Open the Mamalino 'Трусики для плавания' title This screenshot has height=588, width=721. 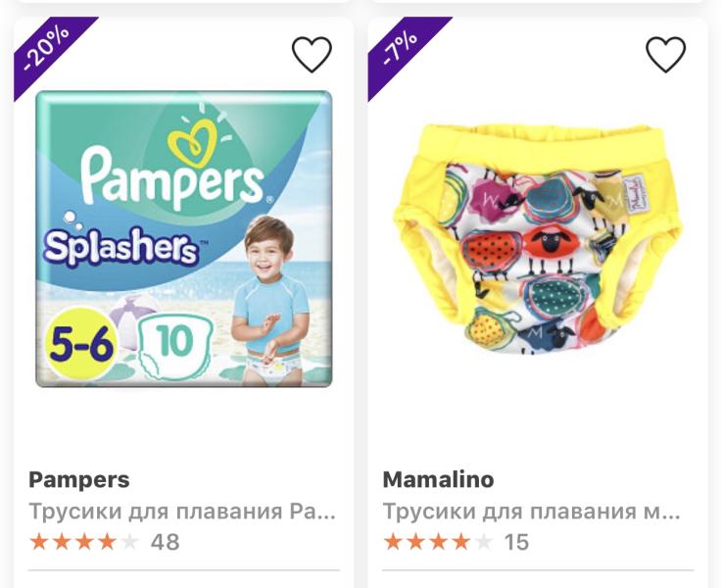[531, 511]
